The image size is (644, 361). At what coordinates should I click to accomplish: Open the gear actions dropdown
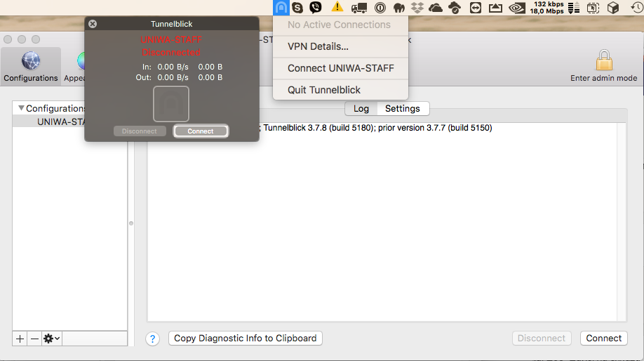[x=52, y=339]
